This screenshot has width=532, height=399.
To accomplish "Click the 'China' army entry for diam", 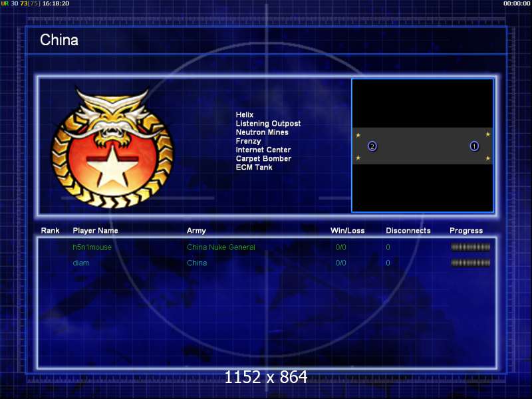I will point(197,263).
